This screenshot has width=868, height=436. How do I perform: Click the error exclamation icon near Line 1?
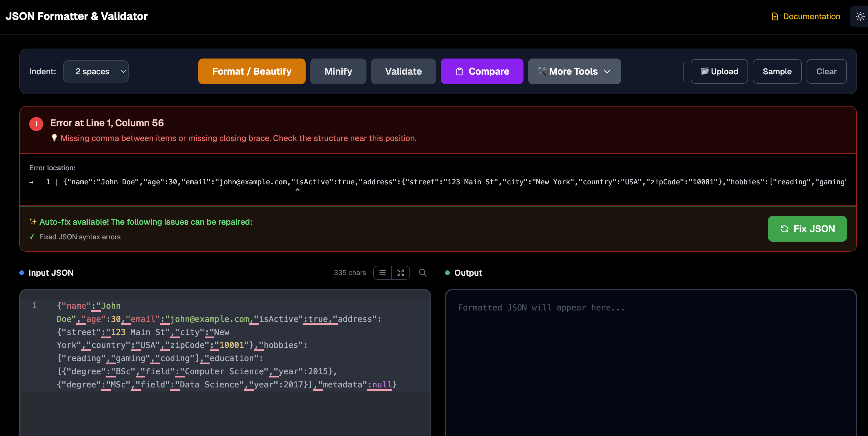[x=36, y=123]
